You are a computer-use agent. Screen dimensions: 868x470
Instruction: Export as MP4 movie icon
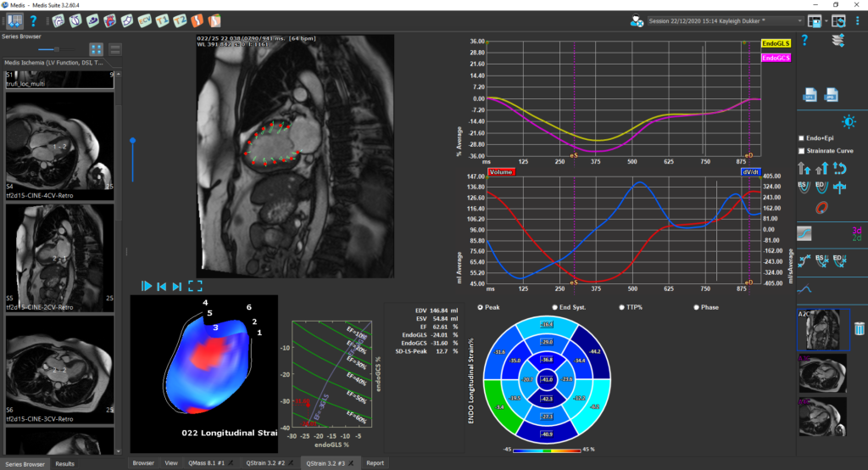809,94
